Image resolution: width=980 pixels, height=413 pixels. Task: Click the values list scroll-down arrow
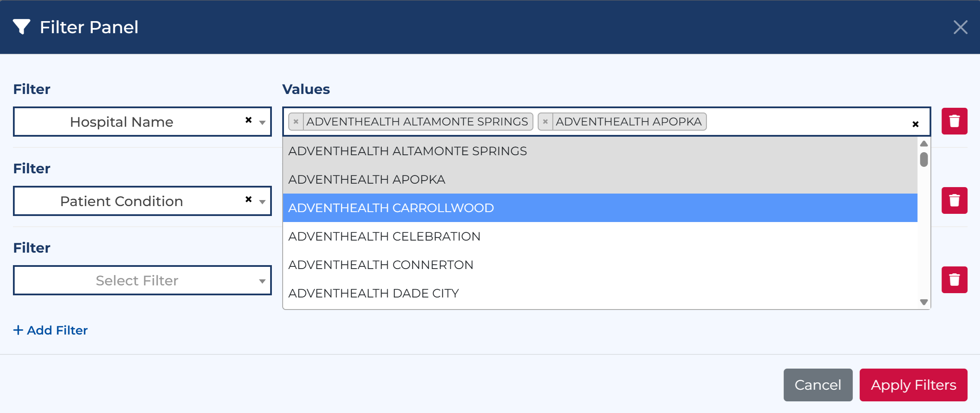click(923, 302)
